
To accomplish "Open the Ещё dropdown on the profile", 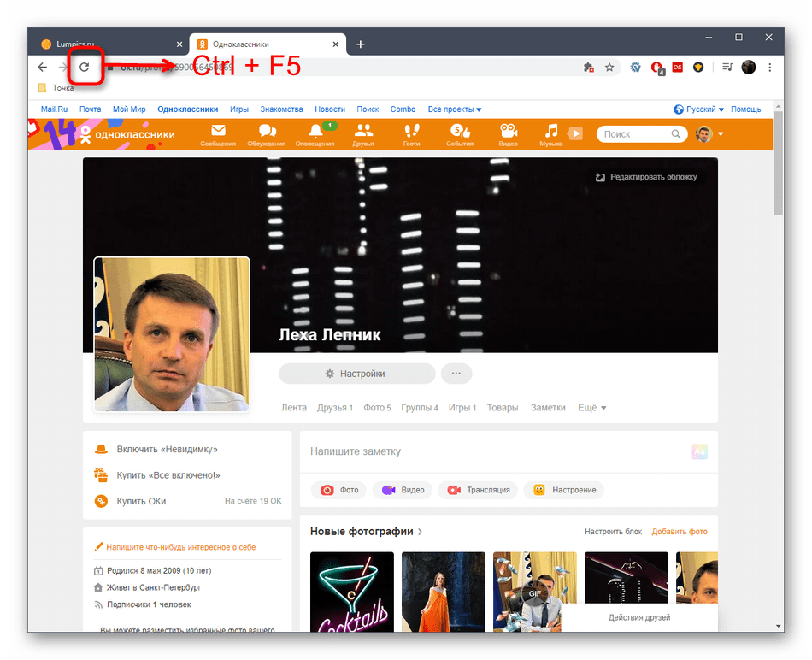I will [591, 408].
